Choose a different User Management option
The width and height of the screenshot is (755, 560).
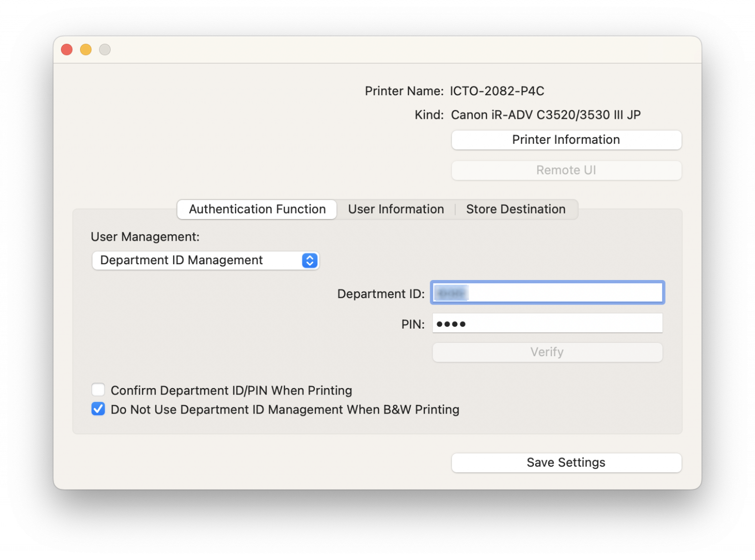coord(205,260)
